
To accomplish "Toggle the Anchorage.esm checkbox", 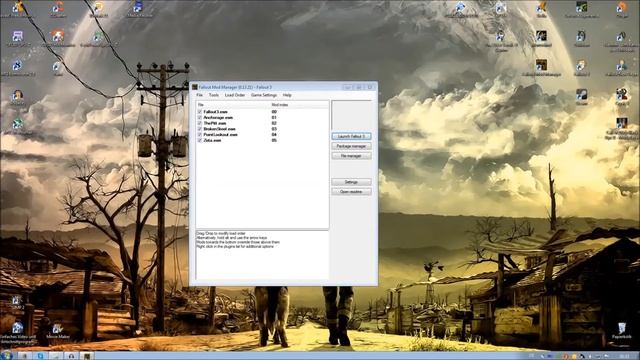I will [200, 117].
